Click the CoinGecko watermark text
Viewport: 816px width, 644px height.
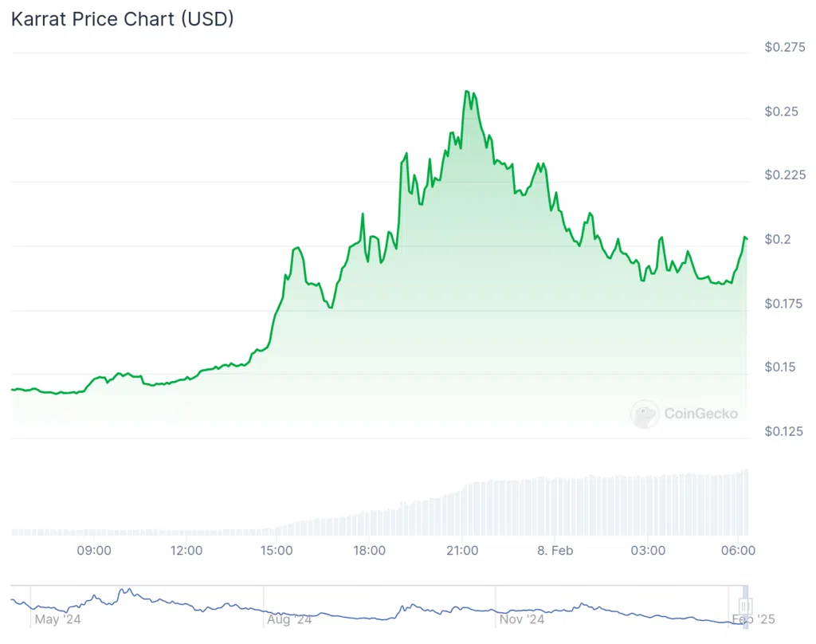(700, 414)
